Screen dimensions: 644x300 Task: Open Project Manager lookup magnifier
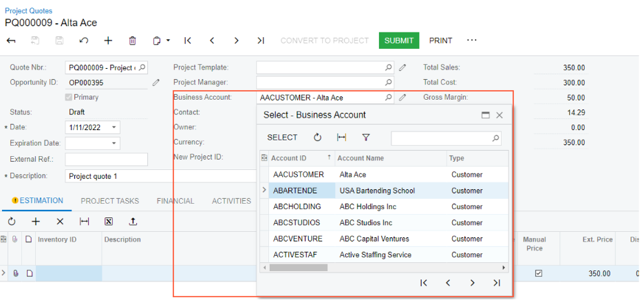388,83
